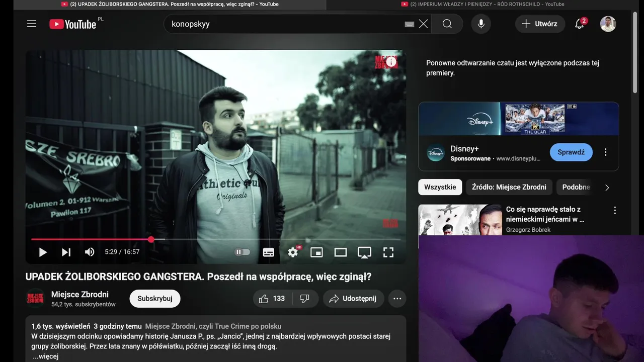The height and width of the screenshot is (362, 644).
Task: Go to YouTube home via logo
Action: pos(72,24)
